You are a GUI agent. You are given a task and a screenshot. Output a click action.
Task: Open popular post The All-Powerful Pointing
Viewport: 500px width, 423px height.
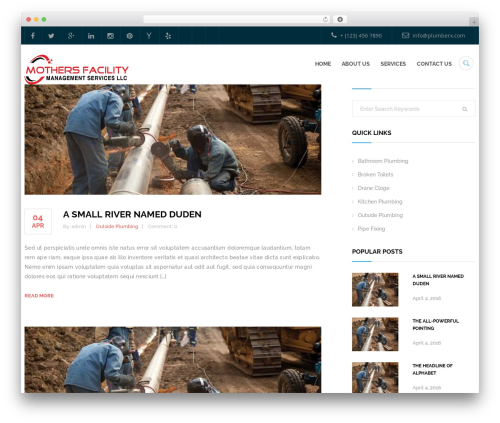pyautogui.click(x=435, y=324)
